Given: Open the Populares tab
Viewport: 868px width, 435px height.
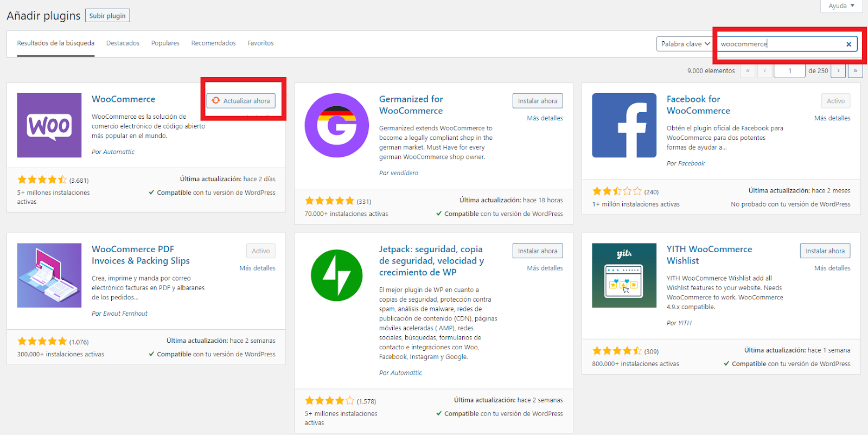Looking at the screenshot, I should (x=165, y=43).
